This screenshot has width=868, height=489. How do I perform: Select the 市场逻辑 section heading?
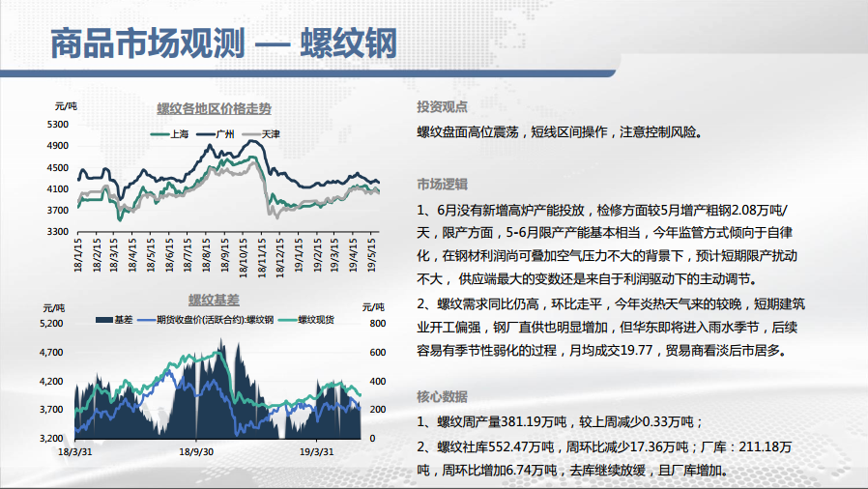point(443,185)
